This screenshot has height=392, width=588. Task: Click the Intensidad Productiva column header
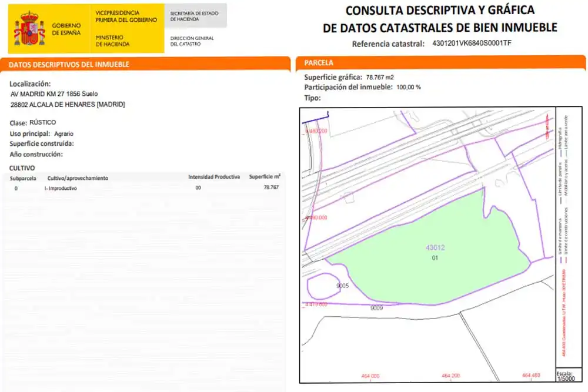pos(214,177)
